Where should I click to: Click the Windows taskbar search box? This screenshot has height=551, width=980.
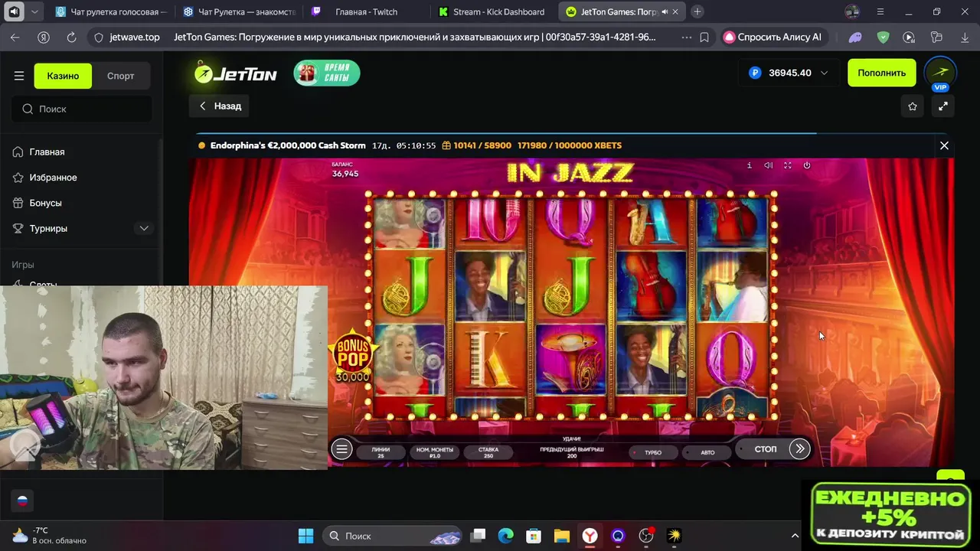point(392,536)
